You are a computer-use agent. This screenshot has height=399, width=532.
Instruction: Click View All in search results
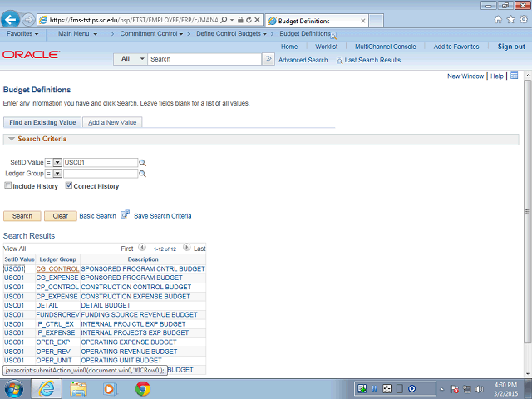pyautogui.click(x=15, y=249)
